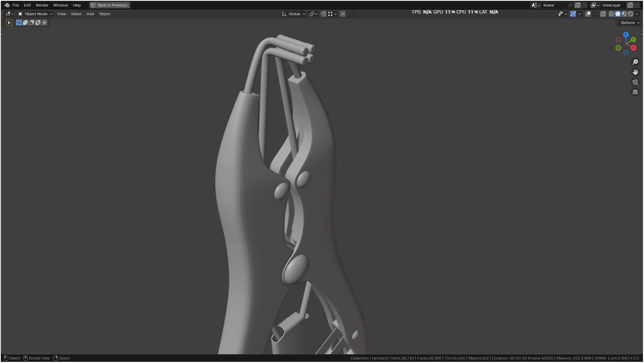Open the Object Mode dropdown
This screenshot has height=363, width=644.
(35, 14)
